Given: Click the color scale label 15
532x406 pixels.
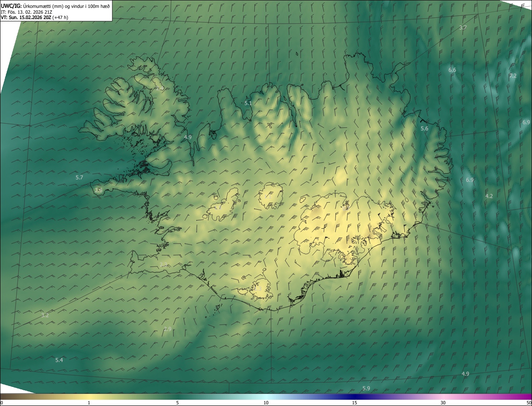Looking at the screenshot, I should 355,403.
